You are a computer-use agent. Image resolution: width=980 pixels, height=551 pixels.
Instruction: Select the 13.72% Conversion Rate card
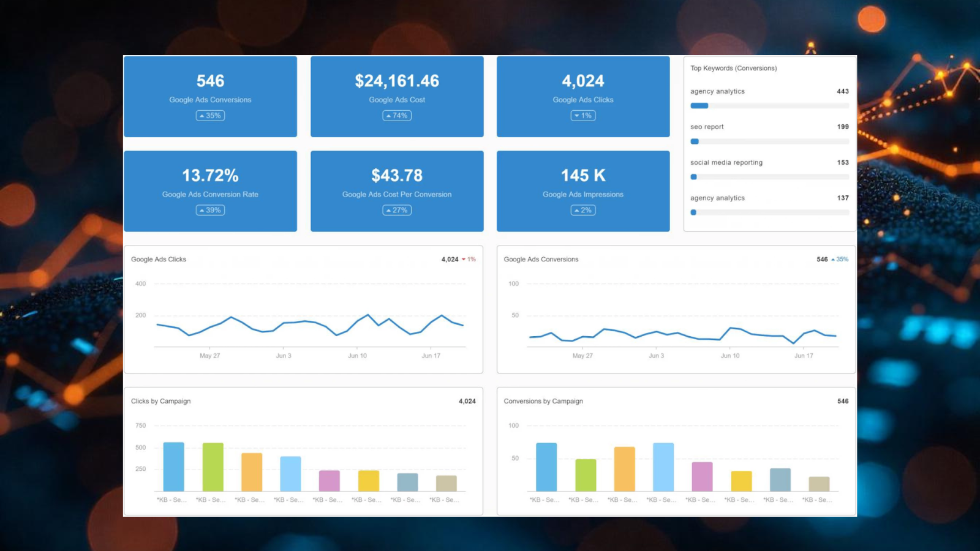tap(210, 191)
